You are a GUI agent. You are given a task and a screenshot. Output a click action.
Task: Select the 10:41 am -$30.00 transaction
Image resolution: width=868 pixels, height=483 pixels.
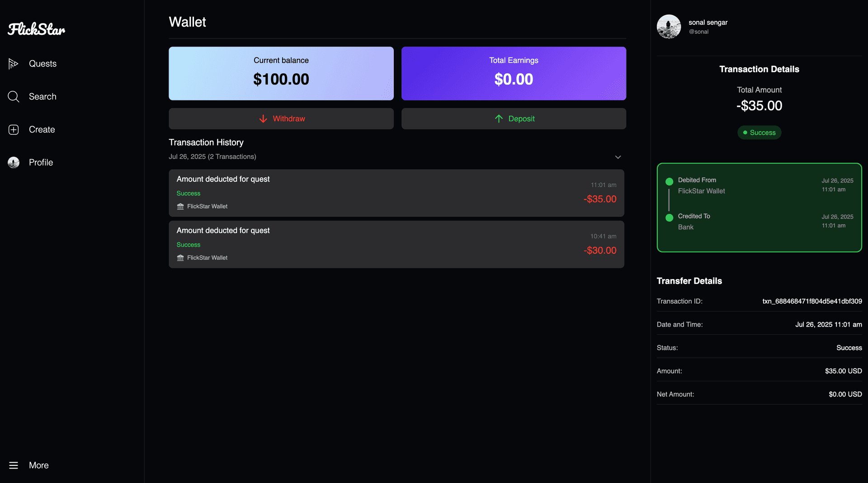point(396,244)
